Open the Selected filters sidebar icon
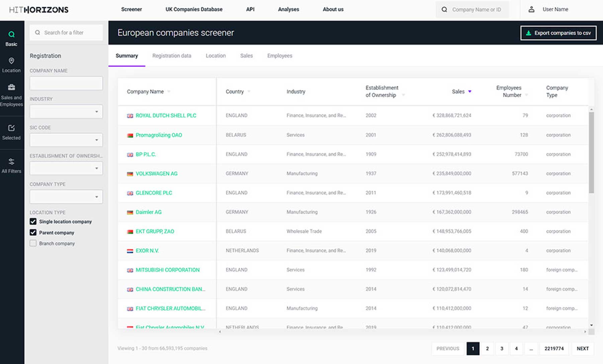Image resolution: width=603 pixels, height=364 pixels. [11, 128]
